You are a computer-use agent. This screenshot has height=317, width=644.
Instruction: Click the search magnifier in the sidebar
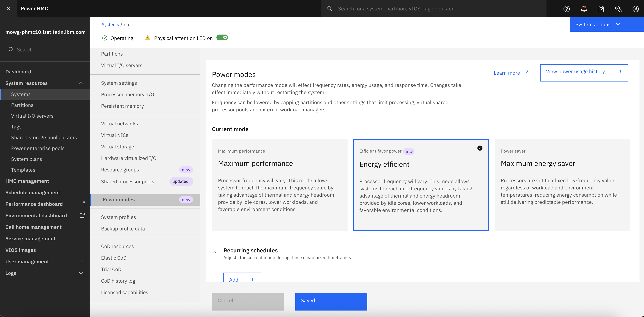tap(11, 49)
